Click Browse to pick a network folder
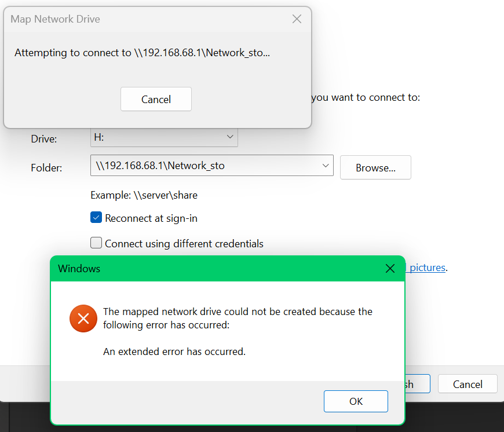Viewport: 504px width, 432px height. click(x=375, y=167)
